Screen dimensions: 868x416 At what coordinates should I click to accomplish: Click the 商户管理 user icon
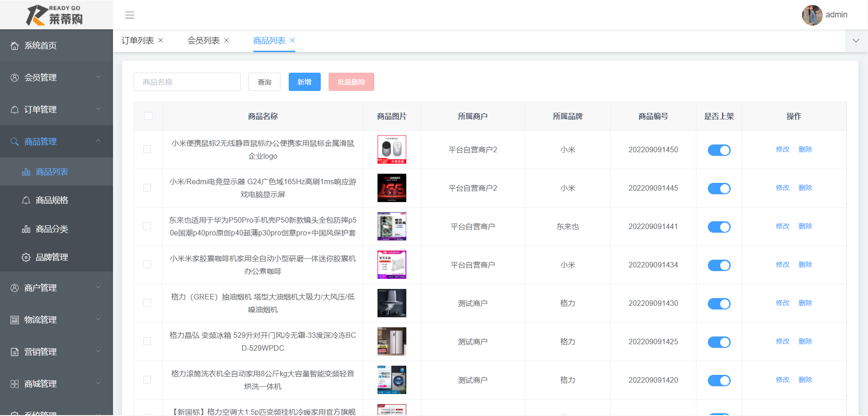pyautogui.click(x=15, y=288)
